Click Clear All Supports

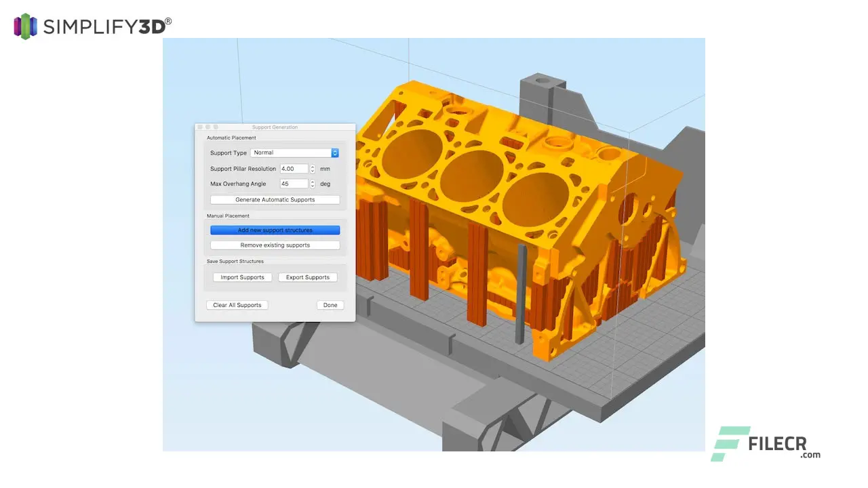coord(237,305)
